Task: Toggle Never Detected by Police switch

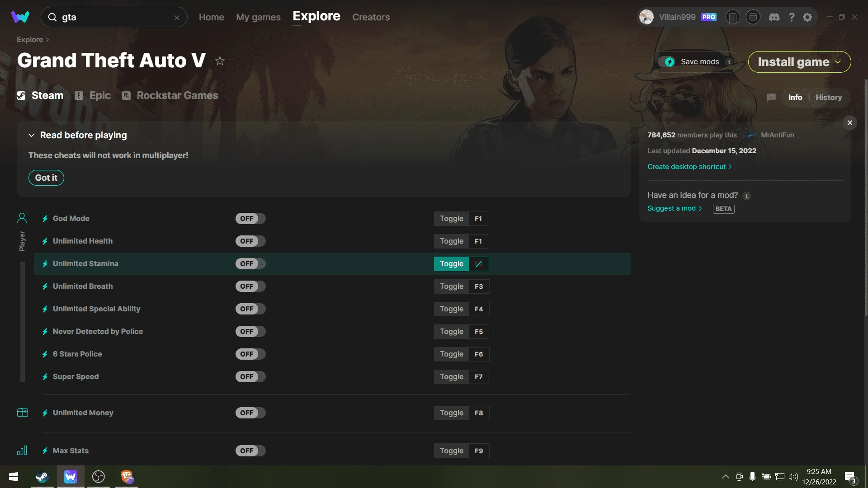Action: click(250, 332)
